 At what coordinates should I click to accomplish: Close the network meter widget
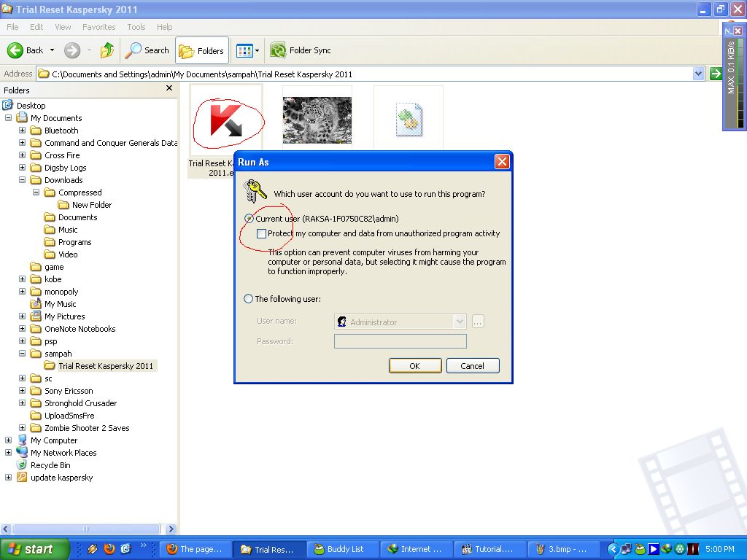(738, 31)
